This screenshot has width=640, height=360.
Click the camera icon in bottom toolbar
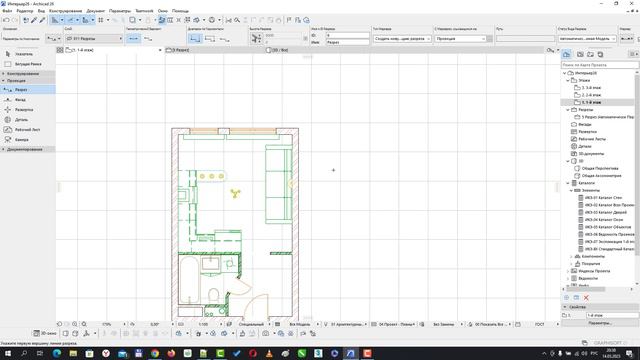coord(266,333)
